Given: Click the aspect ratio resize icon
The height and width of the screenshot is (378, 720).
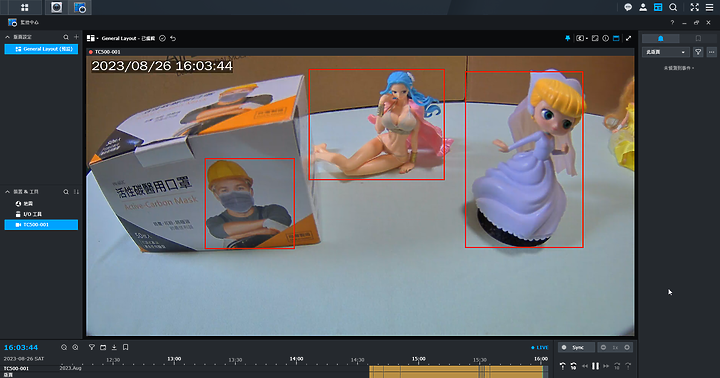Looking at the screenshot, I should (595, 39).
